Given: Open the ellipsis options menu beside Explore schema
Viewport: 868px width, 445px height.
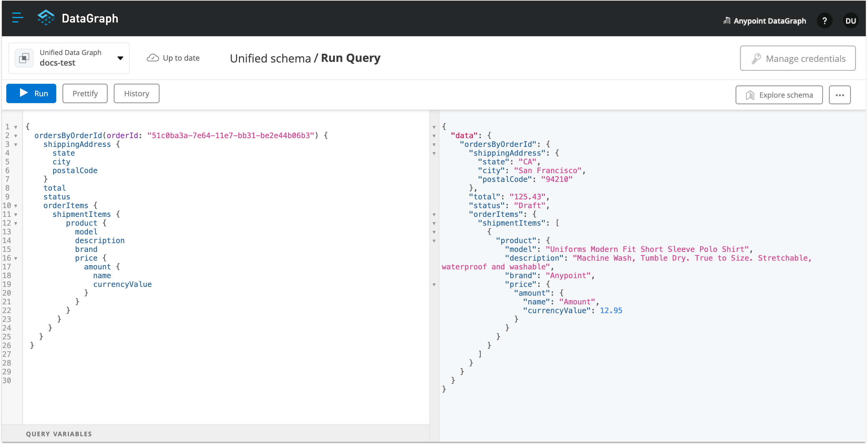Looking at the screenshot, I should [840, 95].
